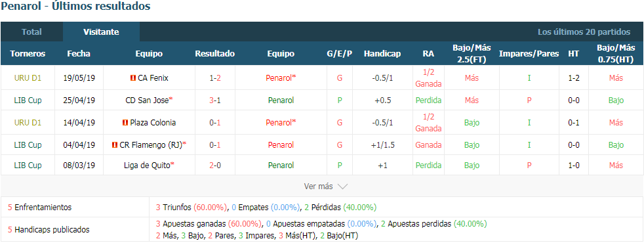
Task: Click the URU D1 tournament on 19/05/19 row
Action: (x=28, y=77)
